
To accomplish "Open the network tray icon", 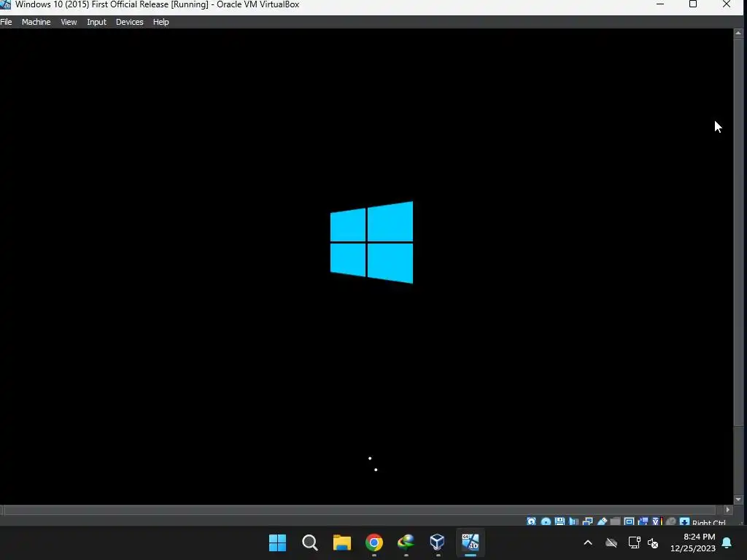I will coord(634,542).
